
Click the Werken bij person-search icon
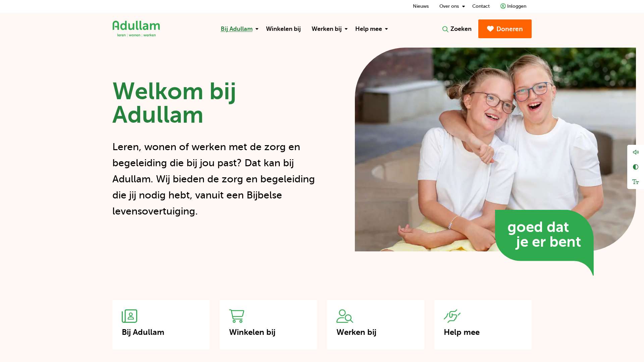click(x=345, y=316)
